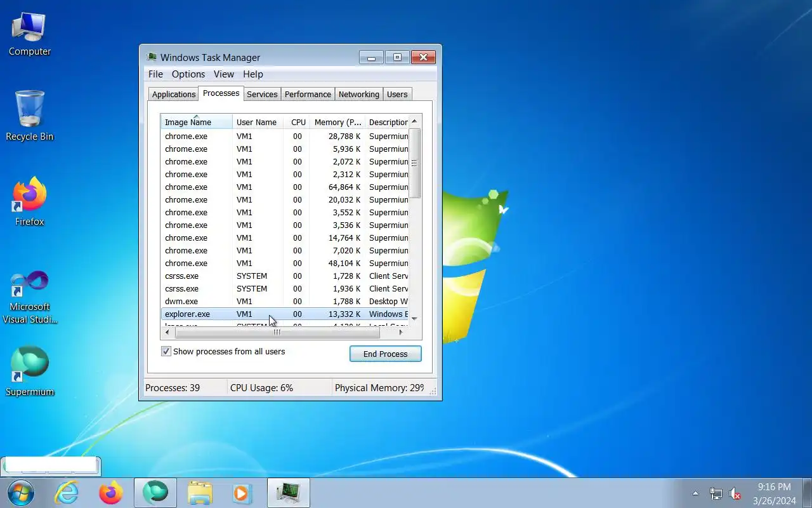Show hidden icons in the system tray

[695, 493]
